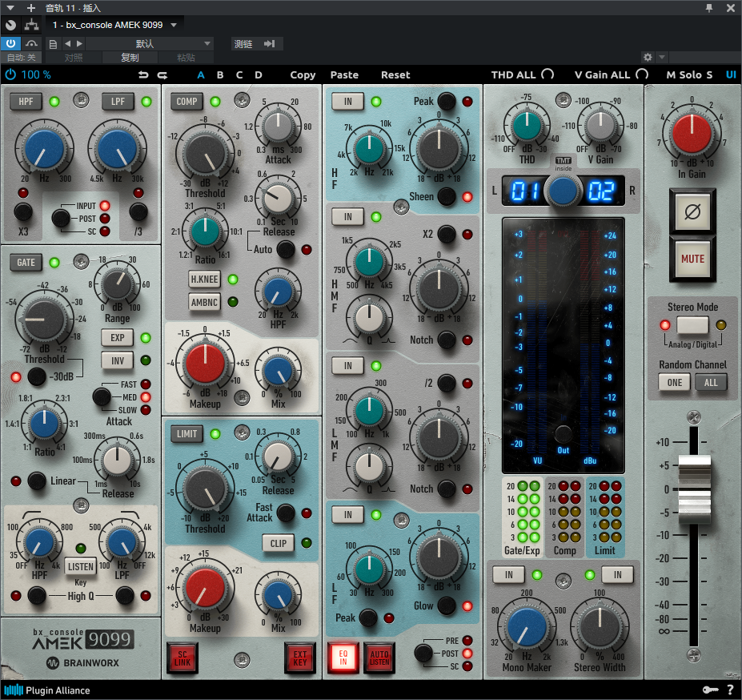Toggle the LPF filter button

tap(118, 102)
